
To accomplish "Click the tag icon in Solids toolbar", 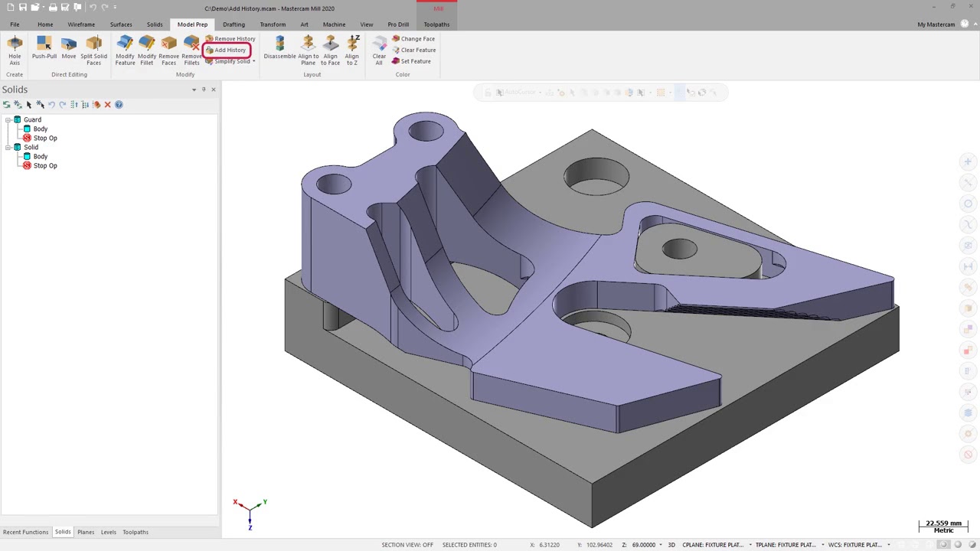I will pyautogui.click(x=96, y=105).
